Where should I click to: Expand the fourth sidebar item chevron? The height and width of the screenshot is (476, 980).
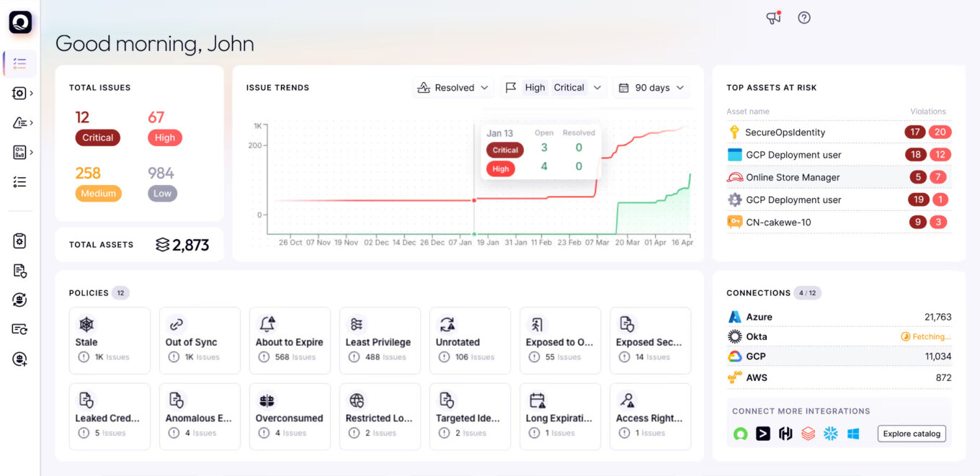point(32,152)
